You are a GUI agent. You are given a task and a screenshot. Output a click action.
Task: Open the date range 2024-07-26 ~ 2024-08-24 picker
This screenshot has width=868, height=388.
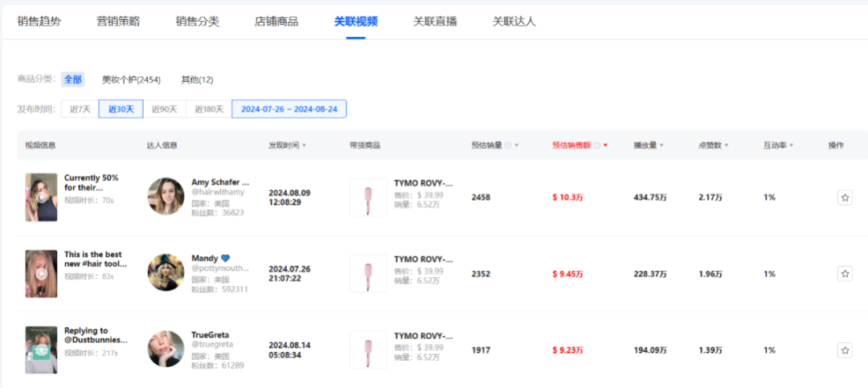[x=289, y=109]
